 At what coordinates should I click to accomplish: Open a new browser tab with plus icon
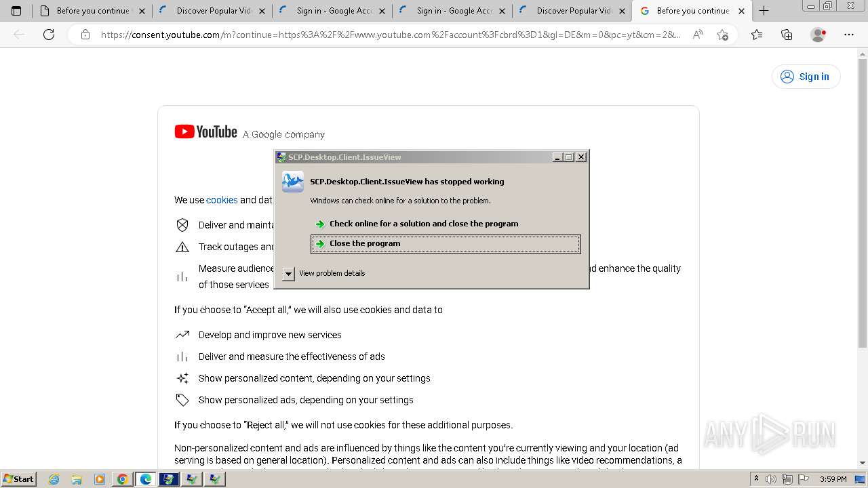[764, 11]
